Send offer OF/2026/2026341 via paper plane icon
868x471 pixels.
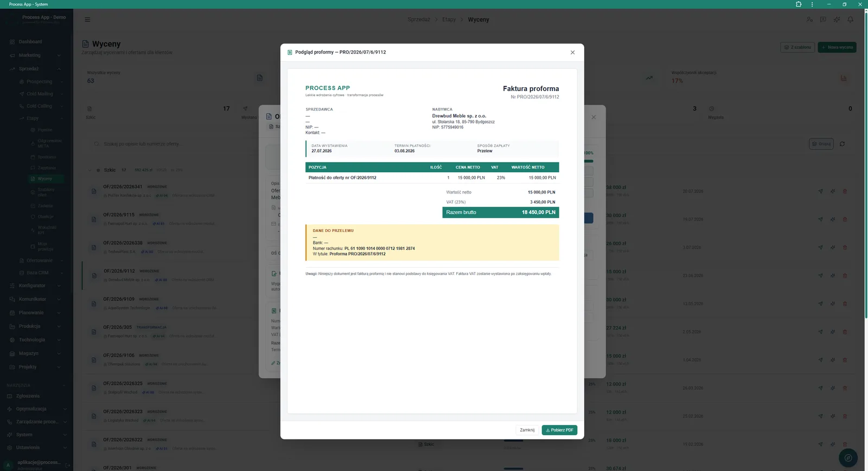click(x=820, y=191)
